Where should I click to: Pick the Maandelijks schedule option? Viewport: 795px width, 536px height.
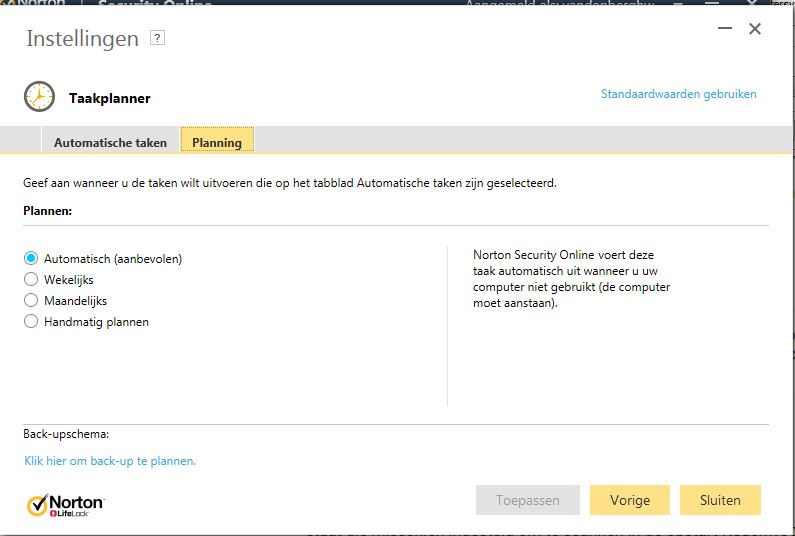point(31,301)
